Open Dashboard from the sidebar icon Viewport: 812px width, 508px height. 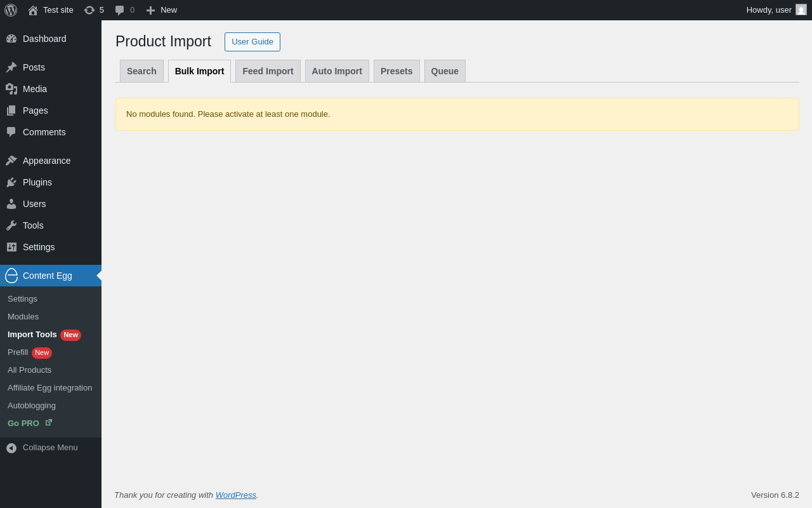[11, 39]
